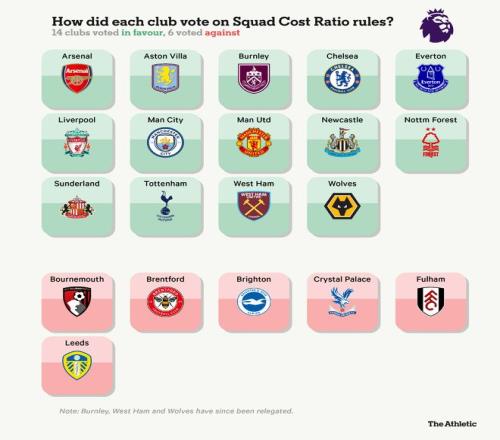Viewport: 500px width, 440px height.
Task: Select the Wolves wolf-head badge
Action: click(x=342, y=206)
